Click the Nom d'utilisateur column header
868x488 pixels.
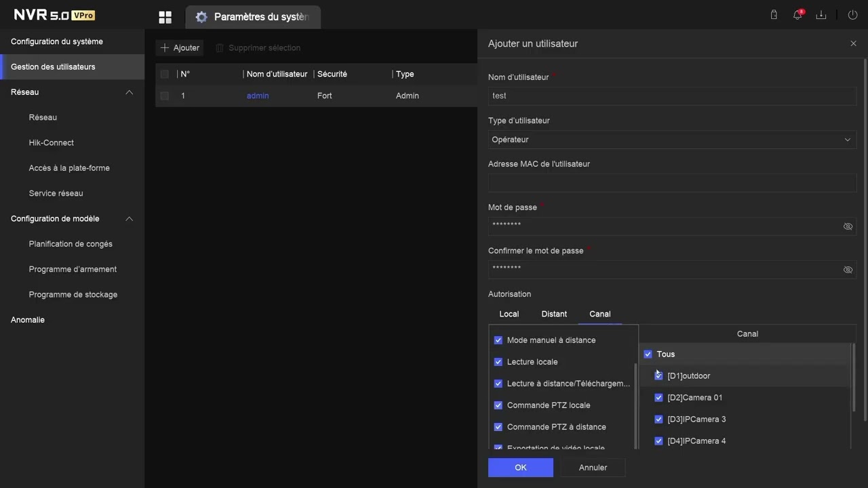tap(277, 74)
